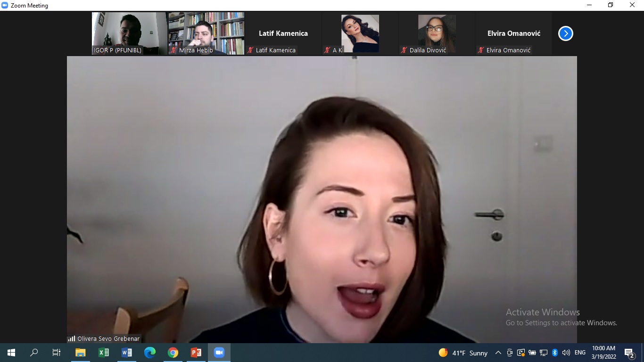This screenshot has width=644, height=362.
Task: Open the notifications action center
Action: coord(629,353)
